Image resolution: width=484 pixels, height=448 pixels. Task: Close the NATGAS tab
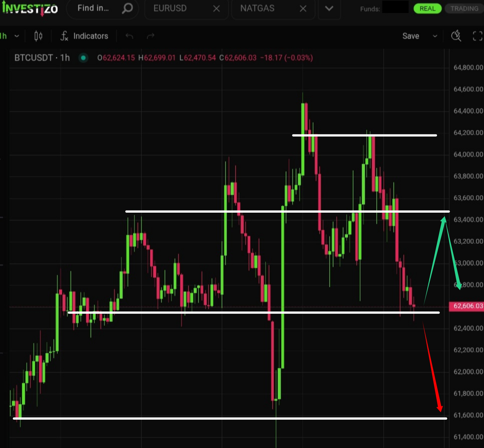(303, 9)
